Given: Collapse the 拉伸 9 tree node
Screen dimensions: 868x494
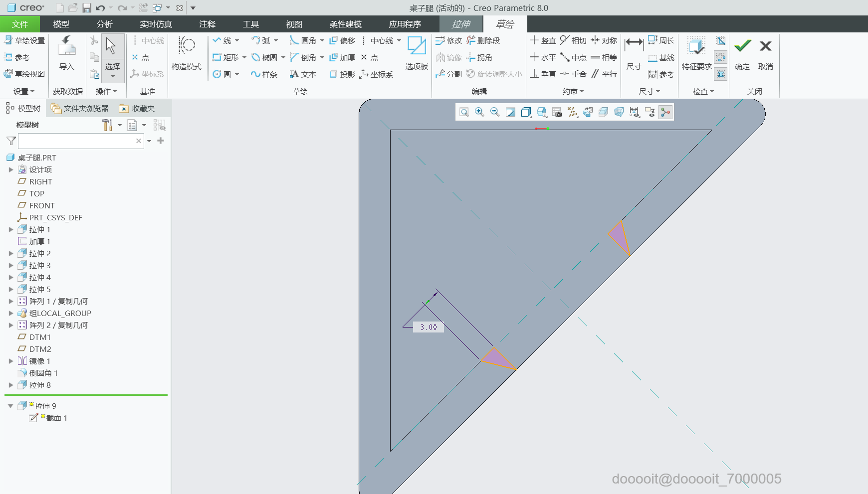Looking at the screenshot, I should (x=10, y=406).
